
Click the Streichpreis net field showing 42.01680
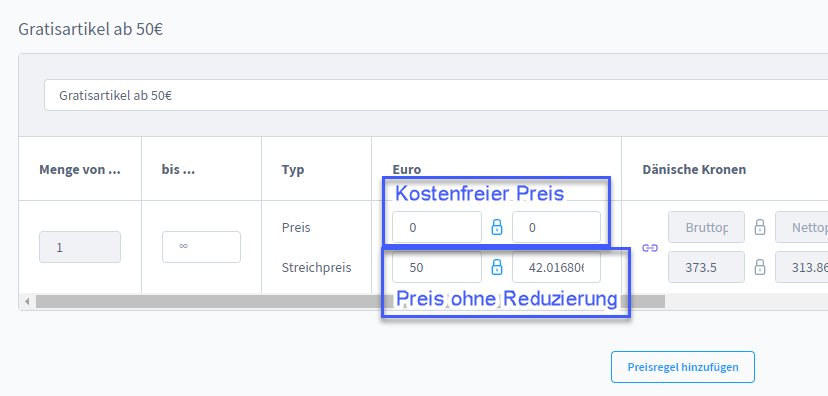[556, 267]
